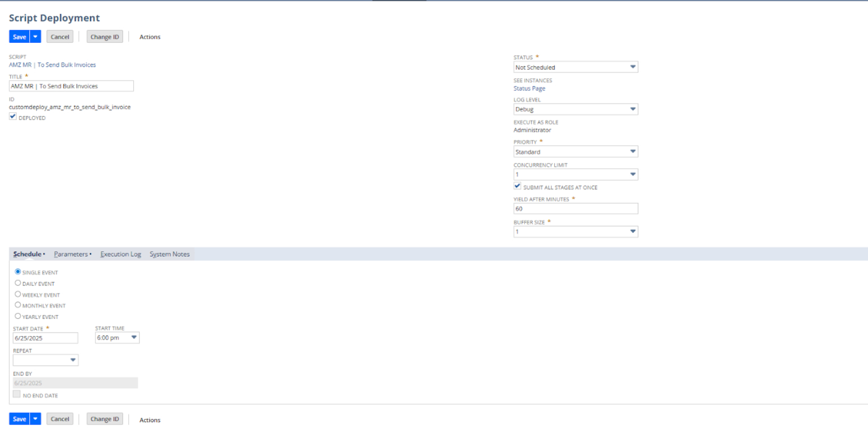This screenshot has width=868, height=442.
Task: Select the Daily Event radio button
Action: [x=18, y=283]
